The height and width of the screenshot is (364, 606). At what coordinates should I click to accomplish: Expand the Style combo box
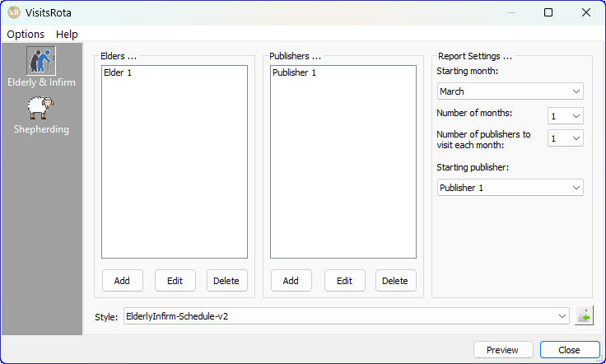point(346,316)
